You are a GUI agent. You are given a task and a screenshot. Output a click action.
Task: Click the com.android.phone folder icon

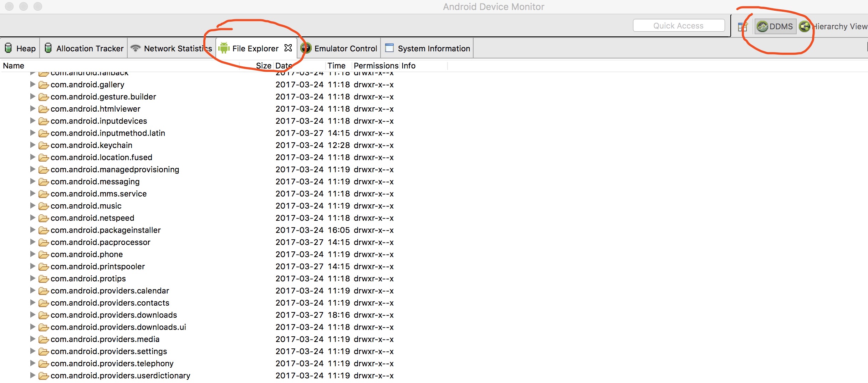tap(44, 255)
